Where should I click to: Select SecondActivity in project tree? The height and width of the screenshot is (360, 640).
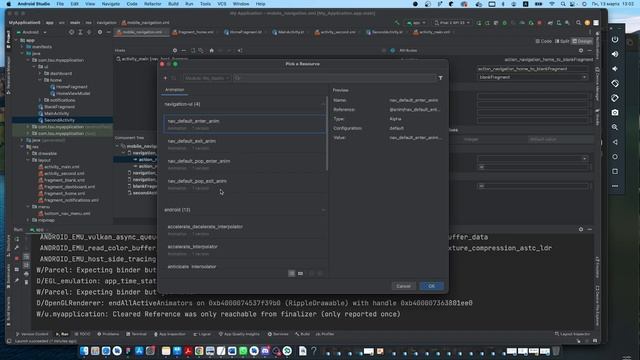click(x=59, y=120)
